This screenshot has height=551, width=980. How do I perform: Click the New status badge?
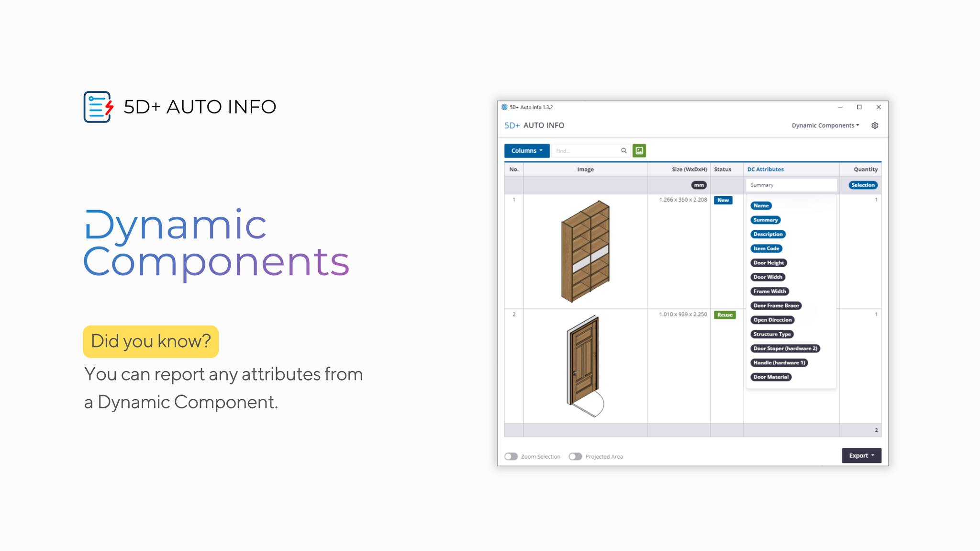(x=723, y=200)
